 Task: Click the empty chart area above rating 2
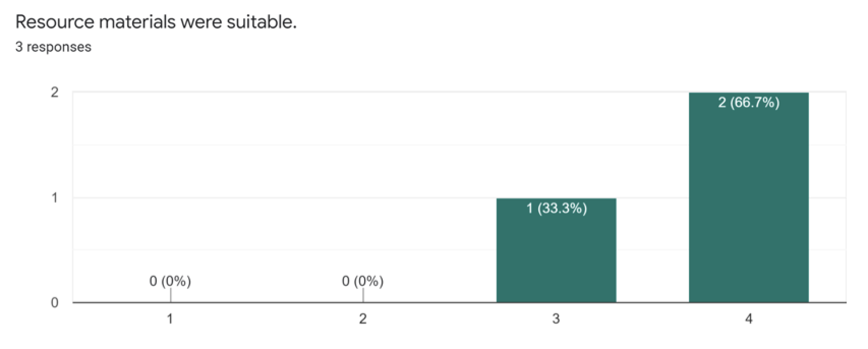[363, 183]
